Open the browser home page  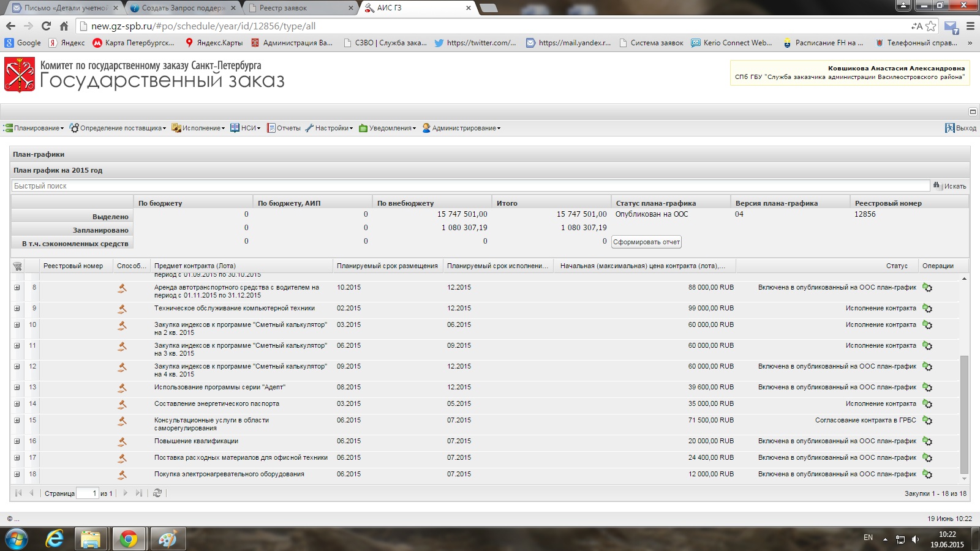[64, 26]
